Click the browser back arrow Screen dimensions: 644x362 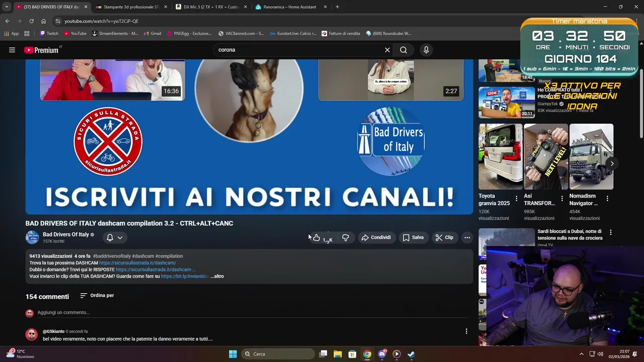click(7, 21)
